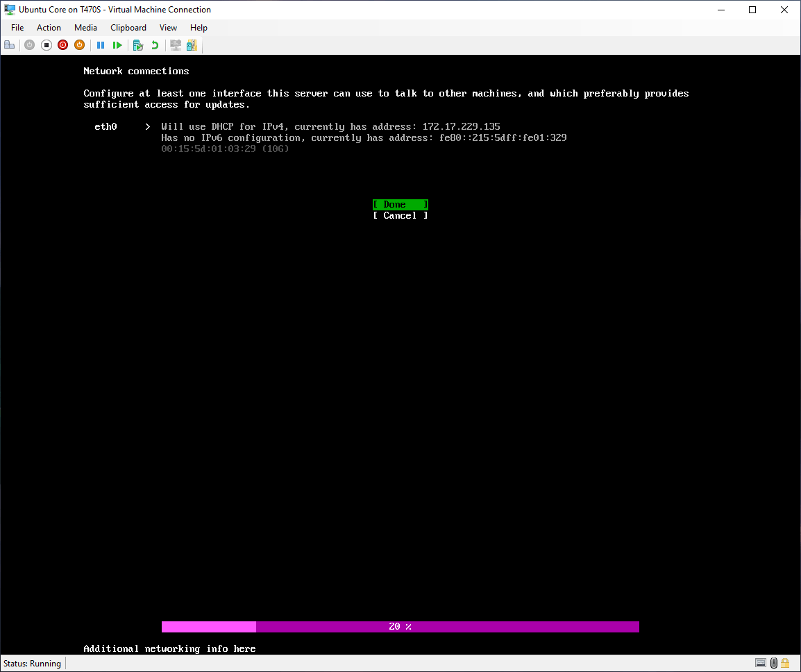This screenshot has width=801, height=672.
Task: Close the Virtual Machine Connection window
Action: pyautogui.click(x=784, y=10)
